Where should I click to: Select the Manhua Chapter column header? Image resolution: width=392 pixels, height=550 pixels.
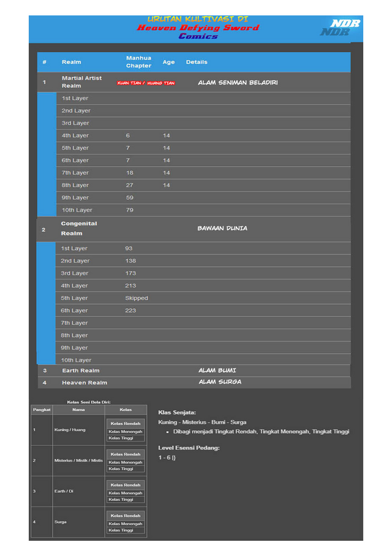coord(138,62)
